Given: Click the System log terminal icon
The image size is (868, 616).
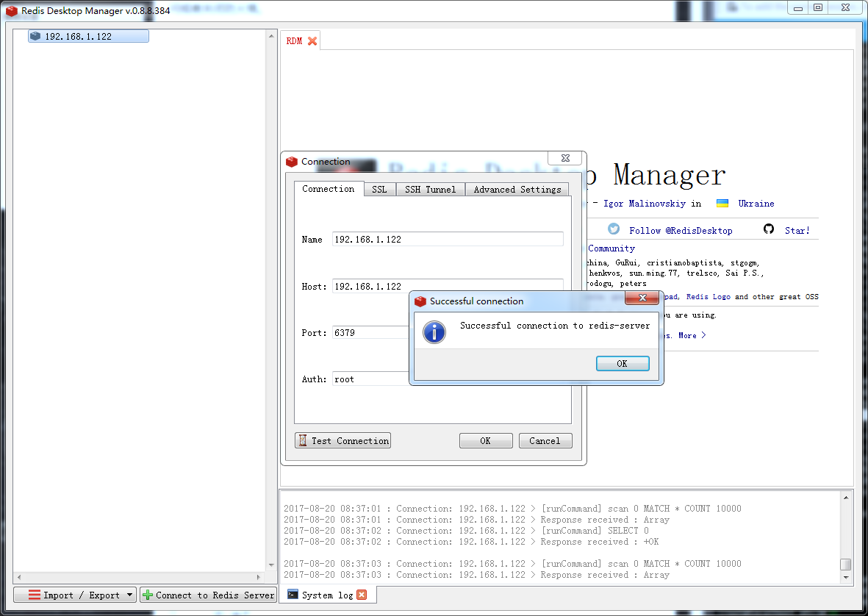Looking at the screenshot, I should click(x=293, y=595).
